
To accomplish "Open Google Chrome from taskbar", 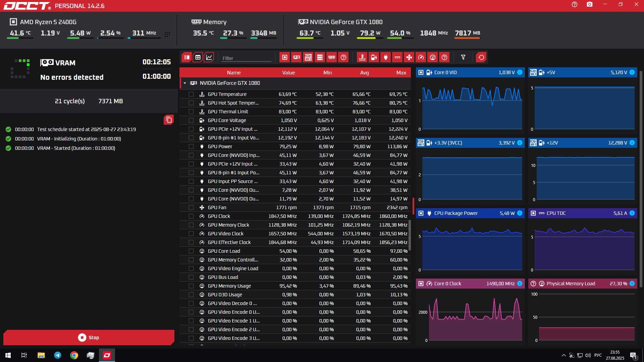I will click(x=74, y=355).
